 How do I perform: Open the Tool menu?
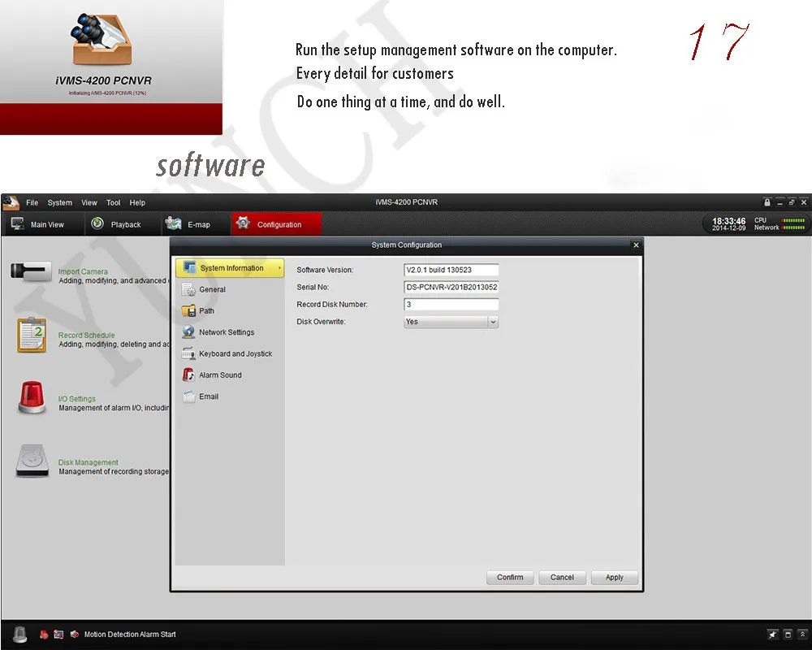pyautogui.click(x=114, y=202)
